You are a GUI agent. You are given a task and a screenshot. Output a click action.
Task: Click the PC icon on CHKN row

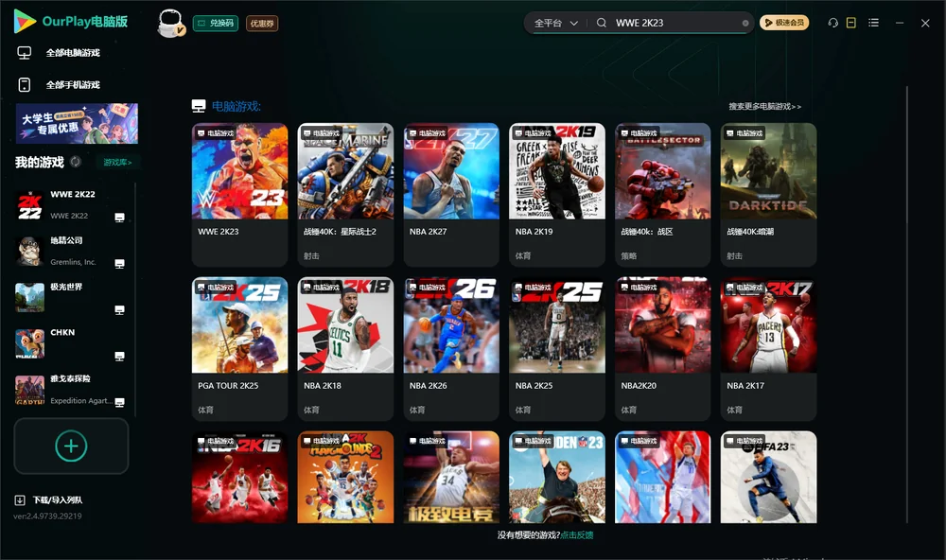coord(119,356)
